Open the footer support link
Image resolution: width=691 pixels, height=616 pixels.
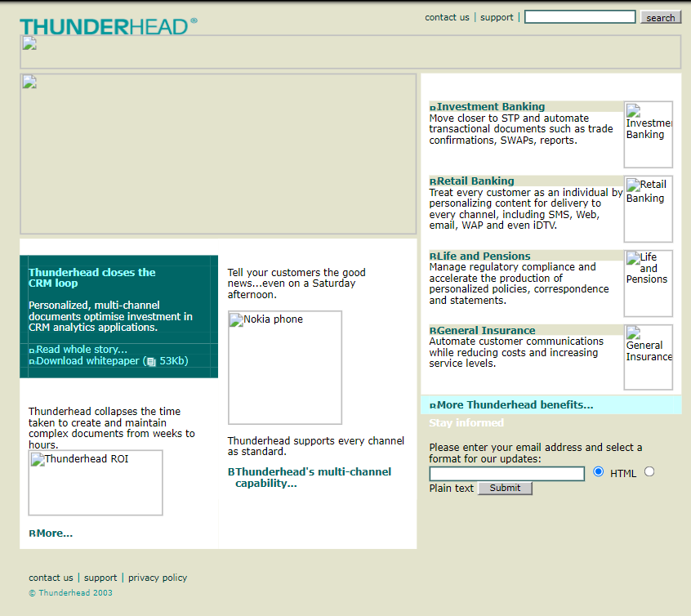click(x=100, y=578)
